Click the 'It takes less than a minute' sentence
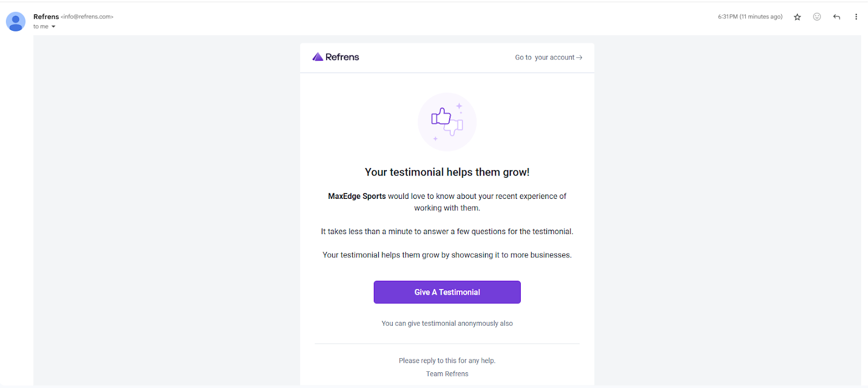The height and width of the screenshot is (388, 868). tap(447, 231)
